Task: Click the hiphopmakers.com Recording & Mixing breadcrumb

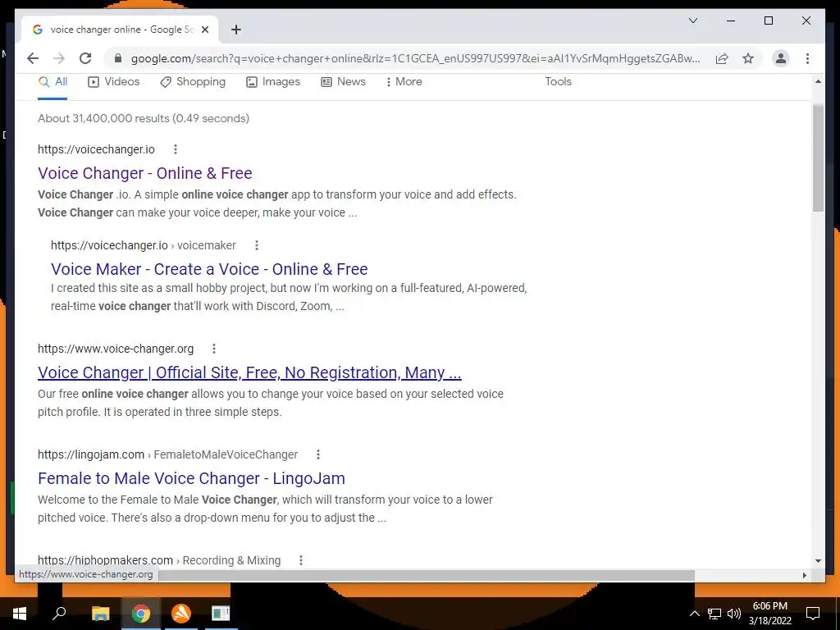Action: tap(159, 560)
